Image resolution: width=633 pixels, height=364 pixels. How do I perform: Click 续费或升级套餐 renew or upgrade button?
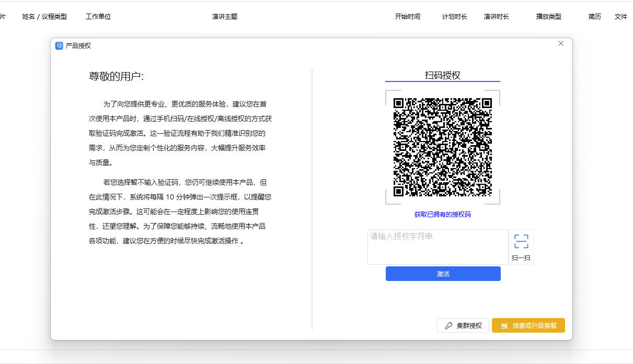point(528,325)
